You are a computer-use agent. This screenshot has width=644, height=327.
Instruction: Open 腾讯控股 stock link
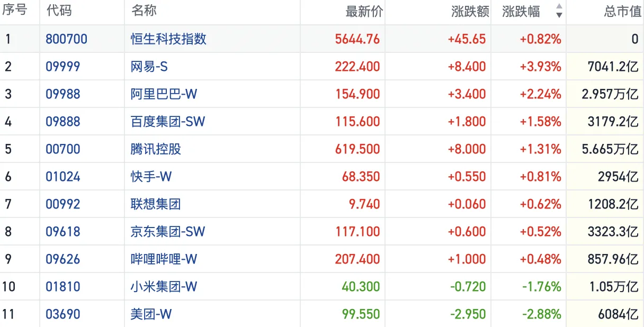(156, 149)
